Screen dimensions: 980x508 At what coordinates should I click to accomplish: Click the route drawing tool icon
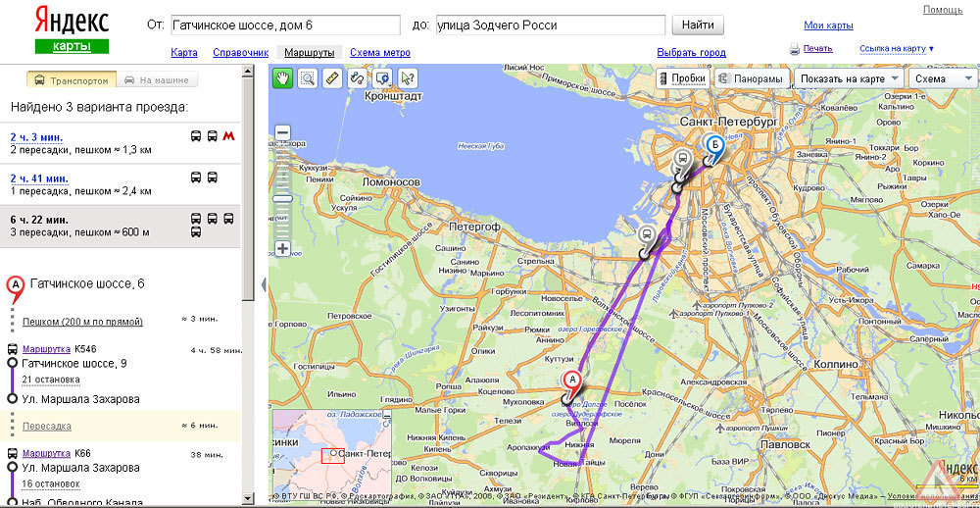pyautogui.click(x=358, y=78)
